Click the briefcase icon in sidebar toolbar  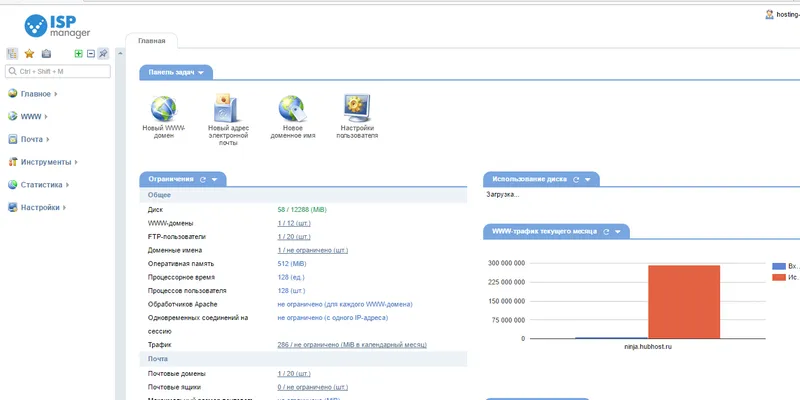click(x=46, y=54)
